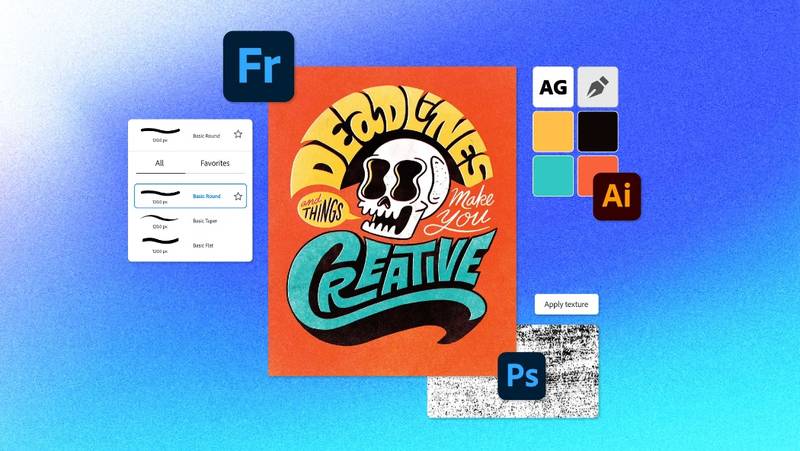Switch to the All brushes tab
Screen dimensions: 800x451
pyautogui.click(x=159, y=163)
